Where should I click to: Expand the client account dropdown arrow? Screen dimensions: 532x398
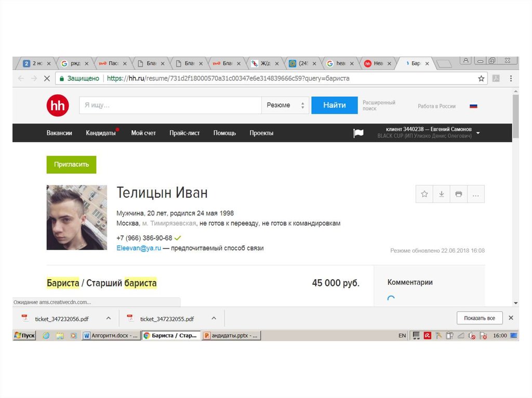click(478, 133)
